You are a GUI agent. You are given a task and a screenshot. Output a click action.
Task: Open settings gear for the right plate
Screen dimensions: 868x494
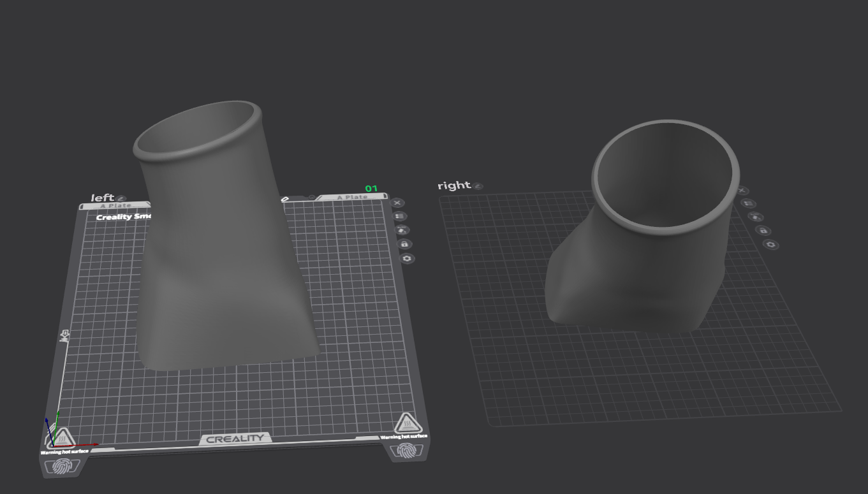coord(771,245)
